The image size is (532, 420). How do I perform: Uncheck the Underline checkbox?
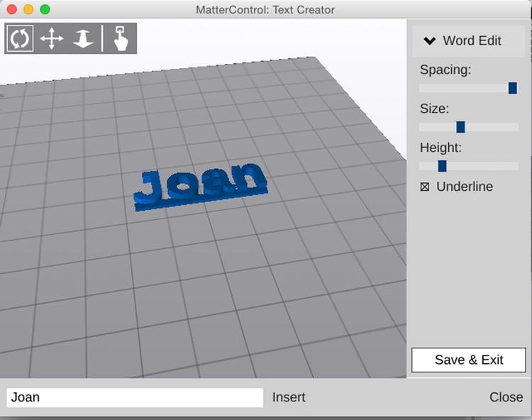click(x=424, y=187)
